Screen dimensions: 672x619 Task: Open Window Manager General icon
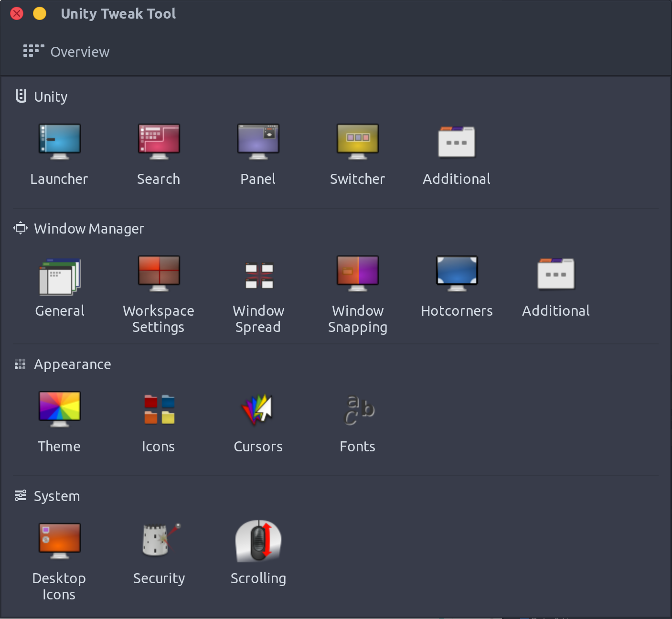click(60, 276)
